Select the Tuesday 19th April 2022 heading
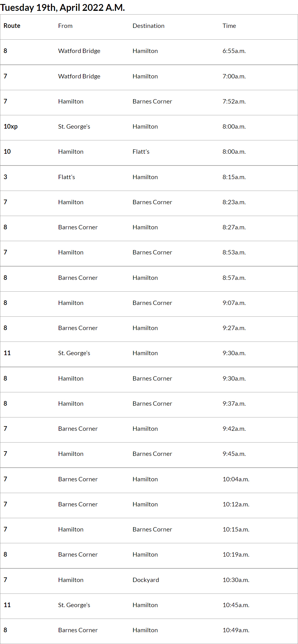This screenshot has height=644, width=298. 62,7
